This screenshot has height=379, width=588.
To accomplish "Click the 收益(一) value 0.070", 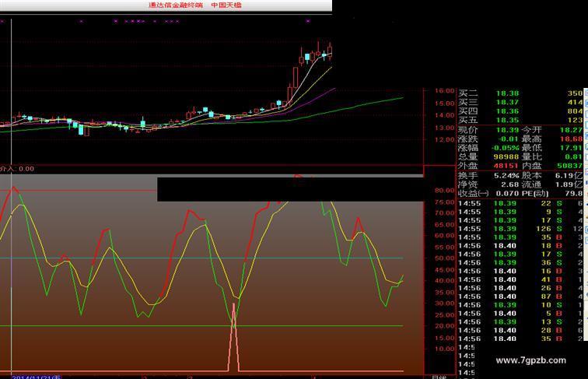I will (x=507, y=194).
